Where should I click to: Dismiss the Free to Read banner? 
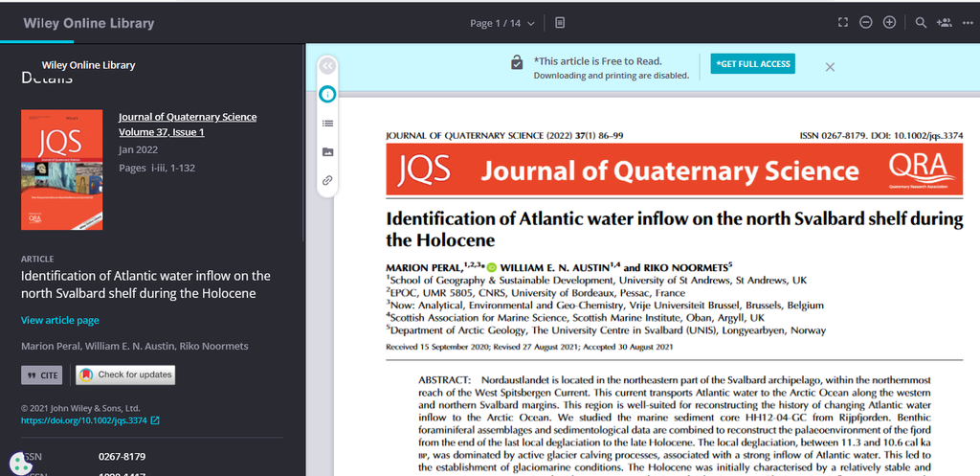830,67
